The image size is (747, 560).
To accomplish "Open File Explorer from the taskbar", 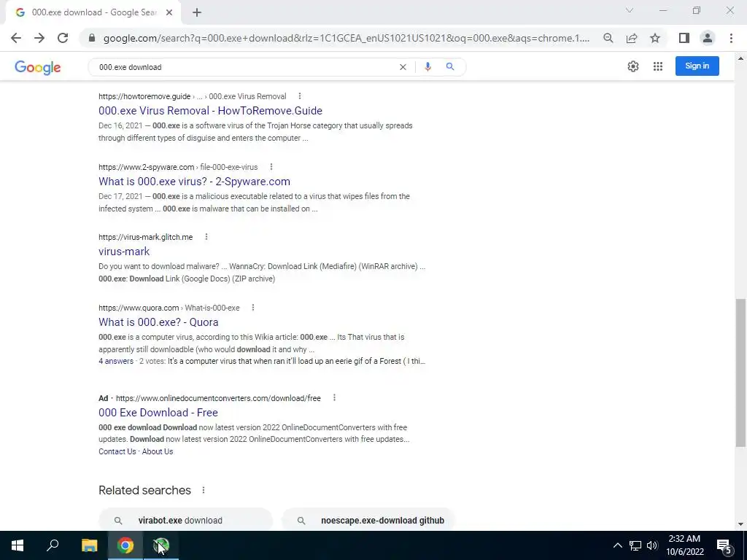I will (x=89, y=545).
